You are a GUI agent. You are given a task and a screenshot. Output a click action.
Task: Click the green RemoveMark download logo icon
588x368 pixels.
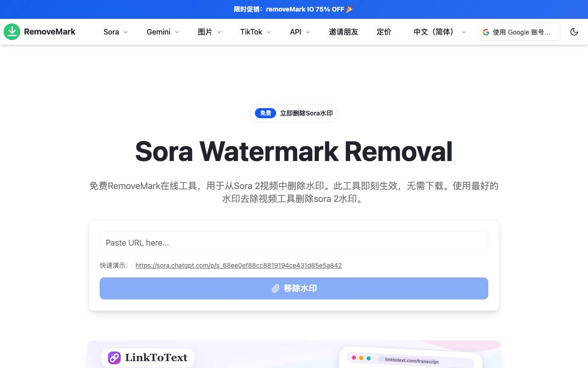tap(12, 32)
